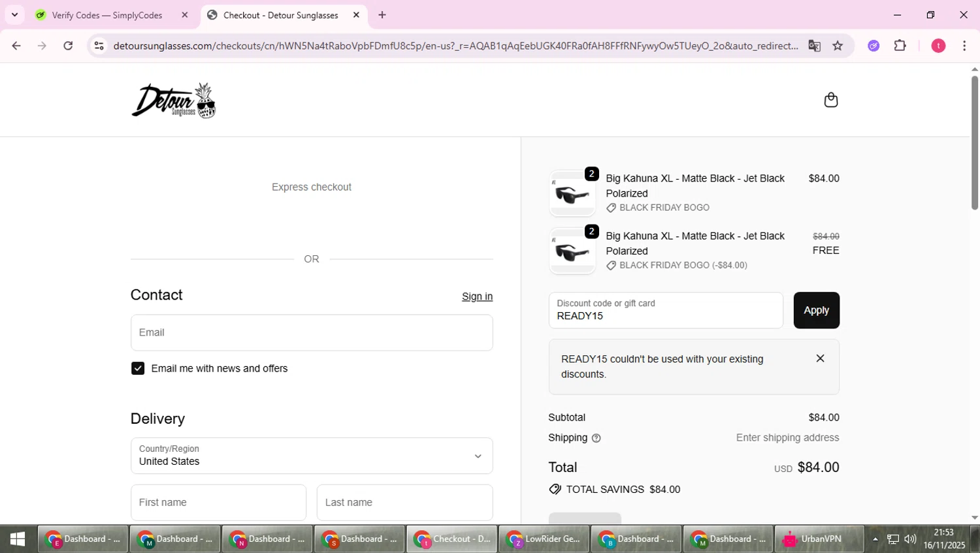Click the FREE price label
This screenshot has width=980, height=553.
tap(826, 251)
